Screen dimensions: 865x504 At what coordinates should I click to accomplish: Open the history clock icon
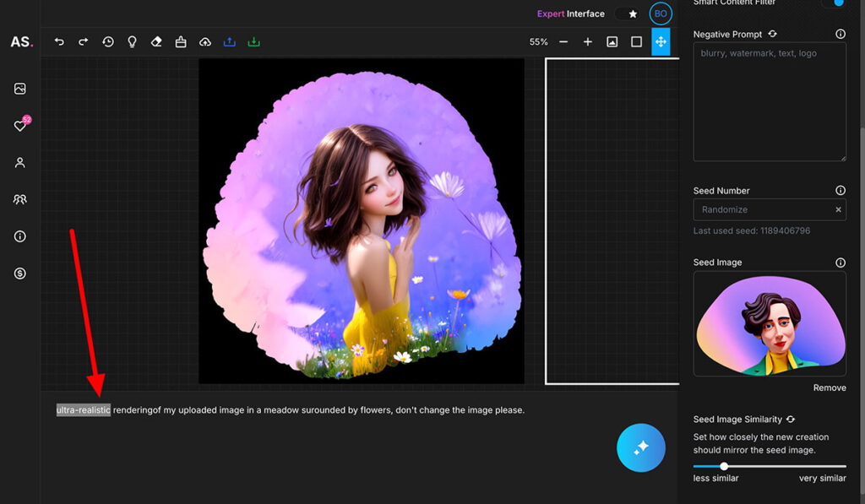click(x=108, y=42)
